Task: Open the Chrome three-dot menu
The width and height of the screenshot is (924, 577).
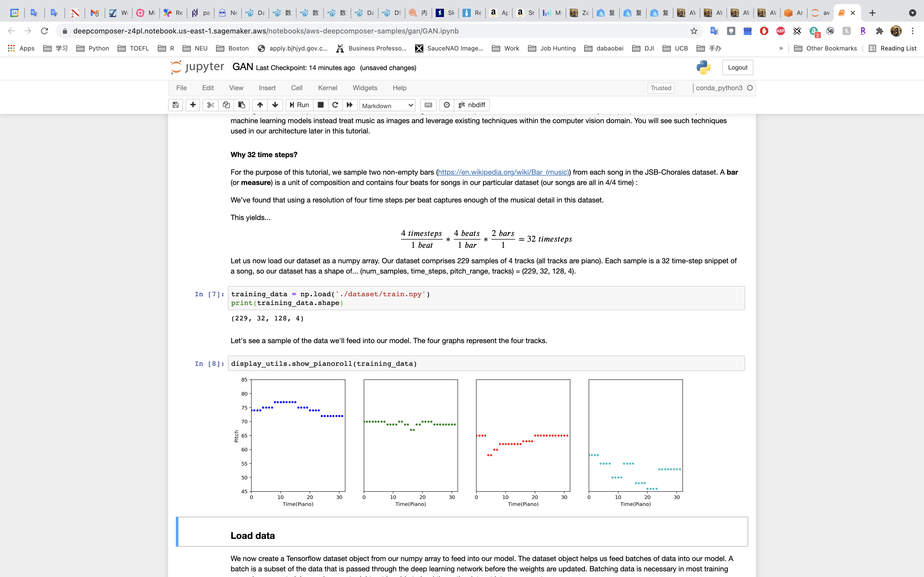Action: coord(913,31)
